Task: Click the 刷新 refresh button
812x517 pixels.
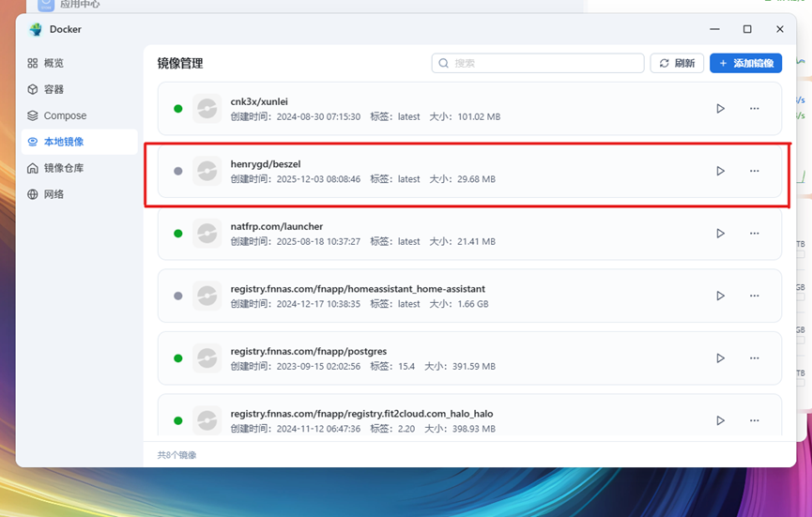Action: (677, 63)
